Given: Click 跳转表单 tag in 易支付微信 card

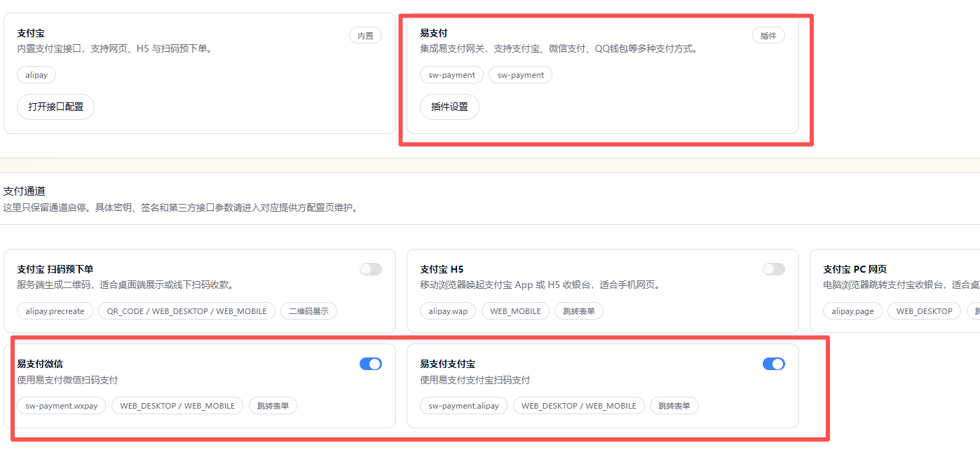Looking at the screenshot, I should [273, 406].
